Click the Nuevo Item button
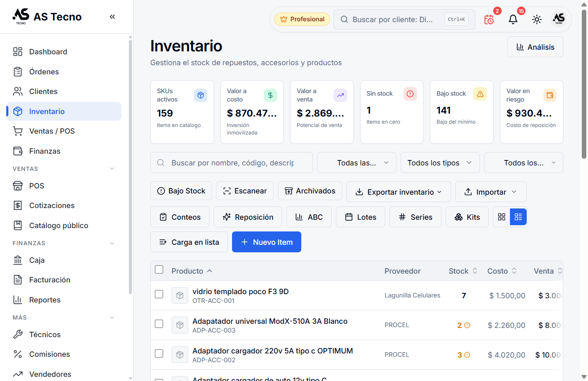The width and height of the screenshot is (588, 381). (x=267, y=242)
